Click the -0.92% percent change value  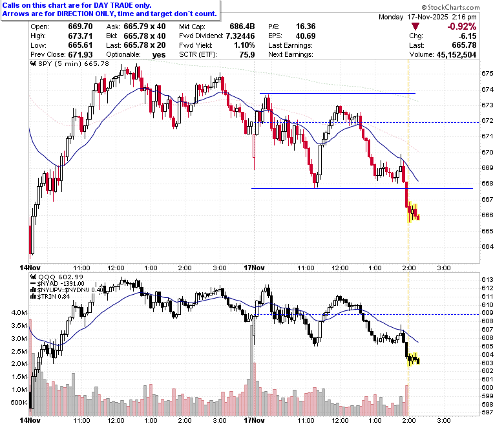click(462, 27)
